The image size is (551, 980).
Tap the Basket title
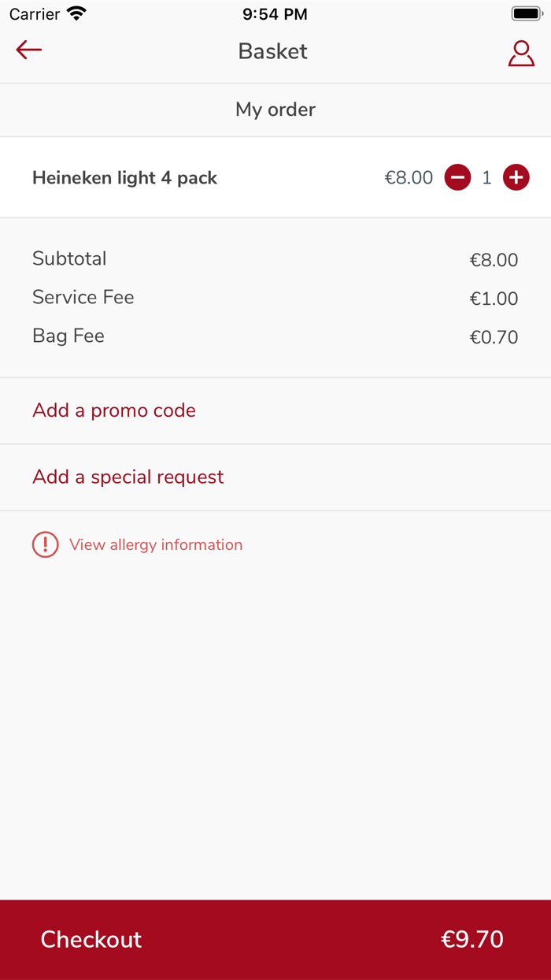coord(273,51)
